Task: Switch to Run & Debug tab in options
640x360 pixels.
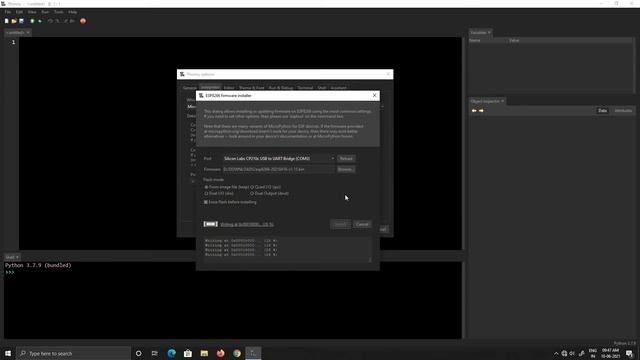Action: pos(281,88)
